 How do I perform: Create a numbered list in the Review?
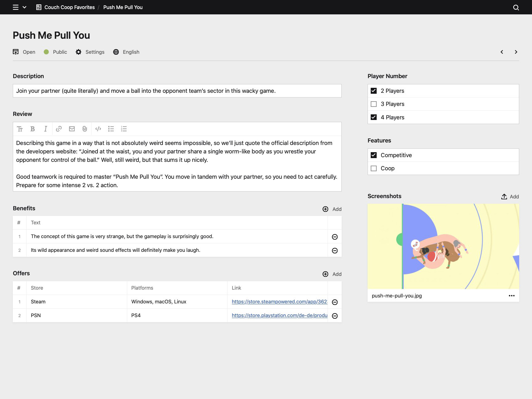coord(124,129)
